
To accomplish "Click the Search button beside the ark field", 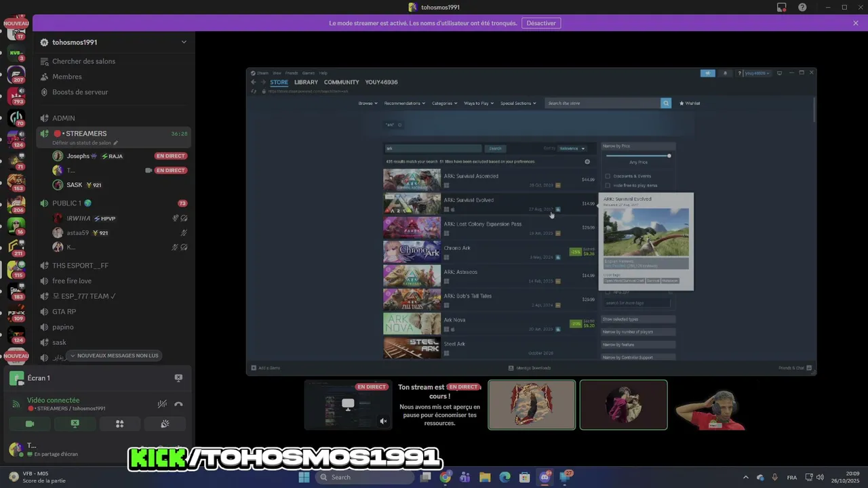I will tap(496, 148).
